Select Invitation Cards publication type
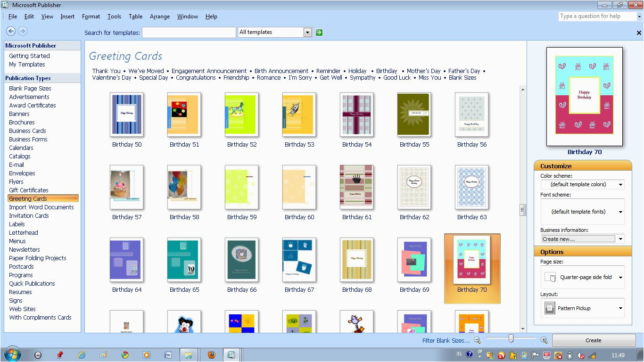 [29, 216]
